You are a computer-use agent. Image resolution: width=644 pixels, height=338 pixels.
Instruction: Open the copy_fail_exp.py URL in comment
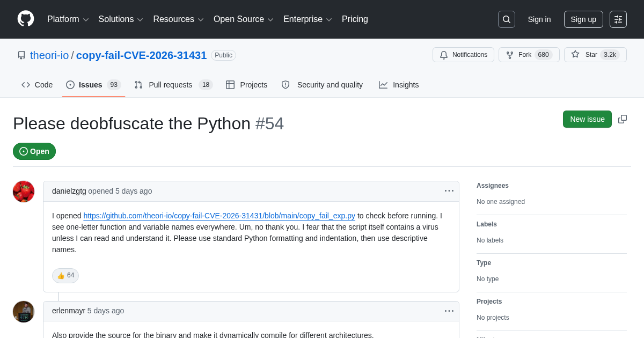(219, 216)
